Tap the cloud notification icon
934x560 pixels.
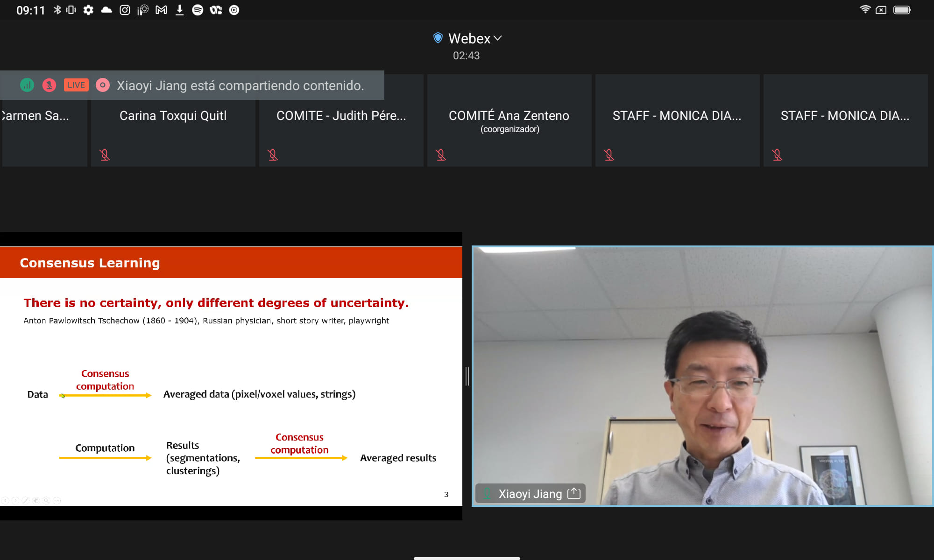point(106,10)
